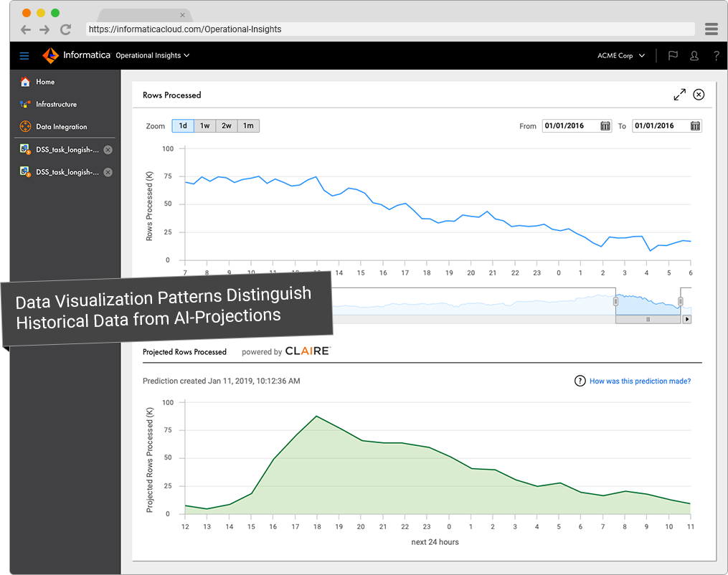728x575 pixels.
Task: Open Infrastructure in the sidebar
Action: click(x=56, y=104)
